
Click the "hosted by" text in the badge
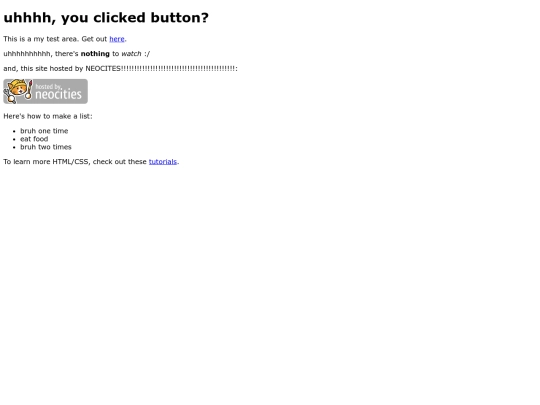48,86
